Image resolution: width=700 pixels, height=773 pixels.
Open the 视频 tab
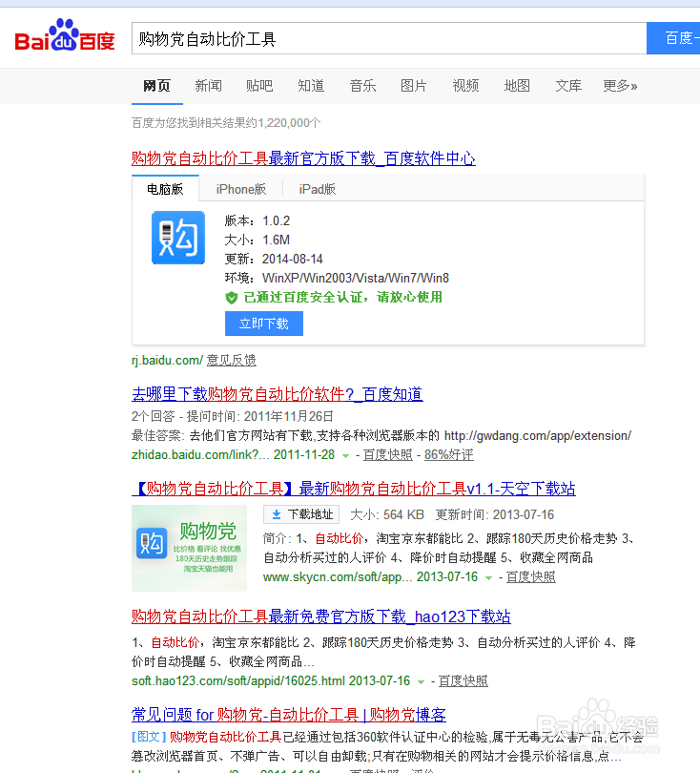click(x=465, y=86)
